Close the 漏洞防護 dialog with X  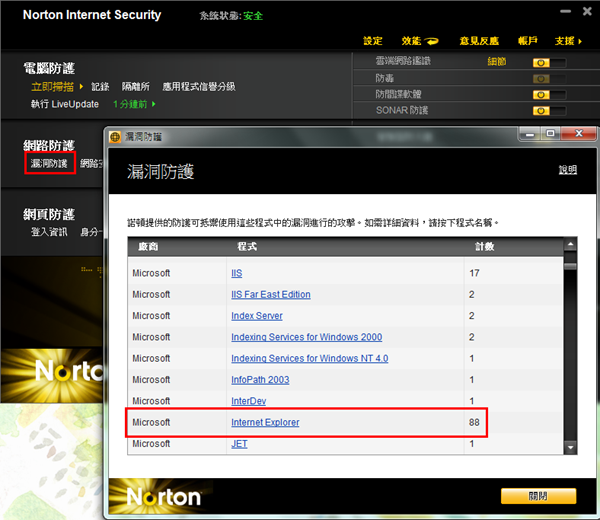point(579,133)
